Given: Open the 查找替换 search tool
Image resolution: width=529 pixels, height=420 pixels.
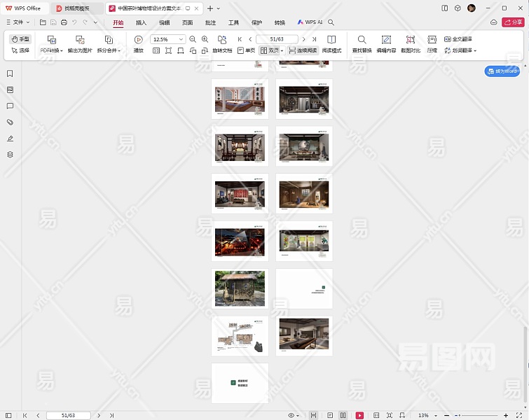Looking at the screenshot, I should (x=362, y=40).
